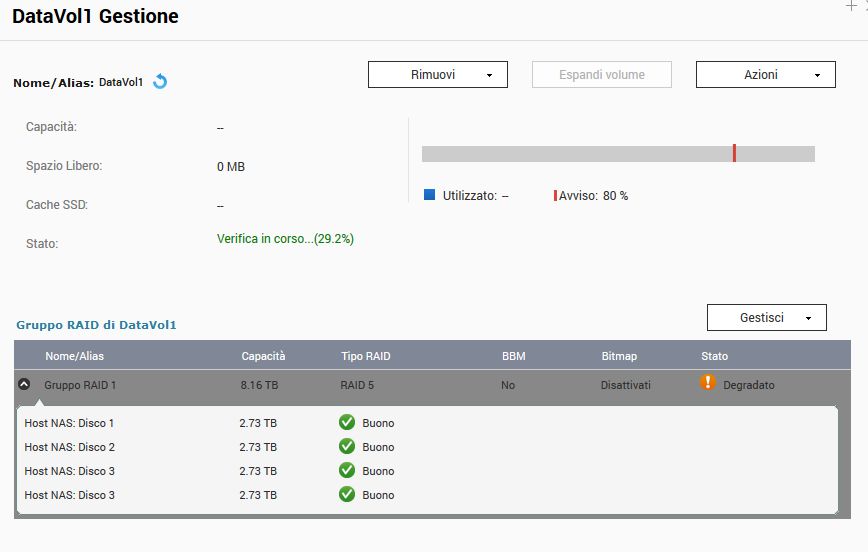The image size is (868, 552).
Task: Collapse Gruppo RAID 1 with the chevron icon
Action: (x=25, y=384)
